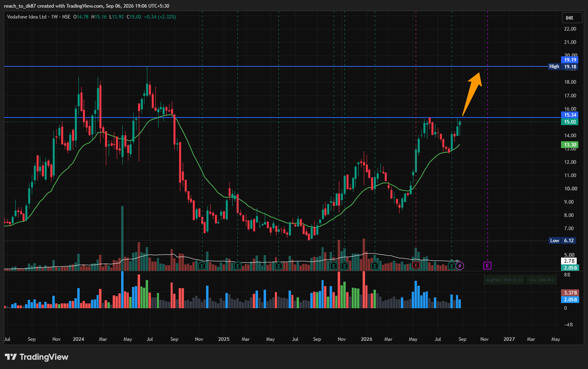Click the 15.34 blue price line label
588x369 pixels.
pos(569,115)
